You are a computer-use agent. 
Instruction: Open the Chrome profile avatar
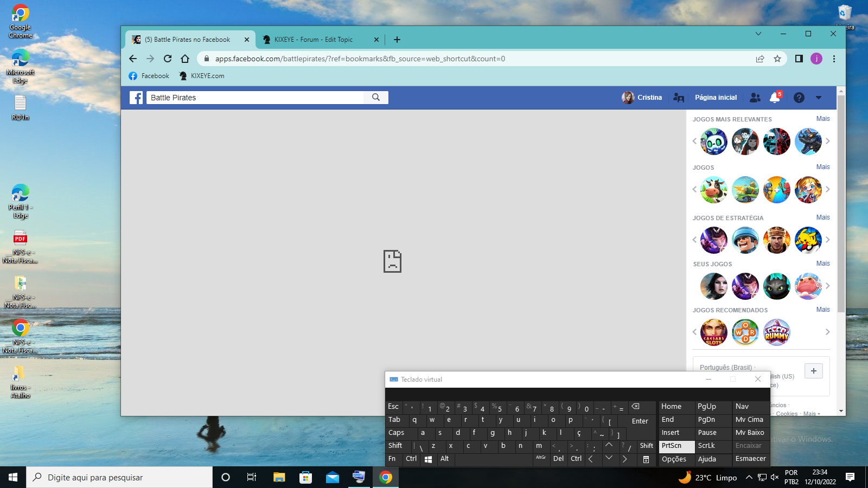coord(816,59)
